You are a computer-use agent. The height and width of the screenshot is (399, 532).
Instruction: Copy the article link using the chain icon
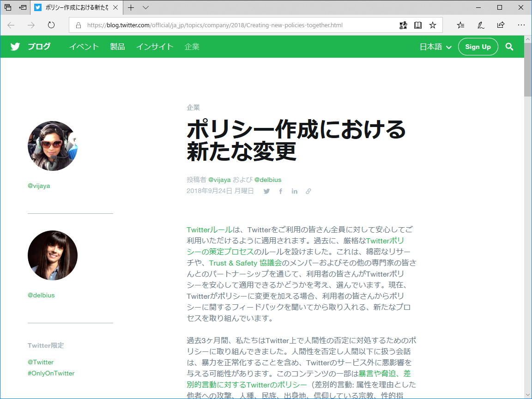click(308, 191)
